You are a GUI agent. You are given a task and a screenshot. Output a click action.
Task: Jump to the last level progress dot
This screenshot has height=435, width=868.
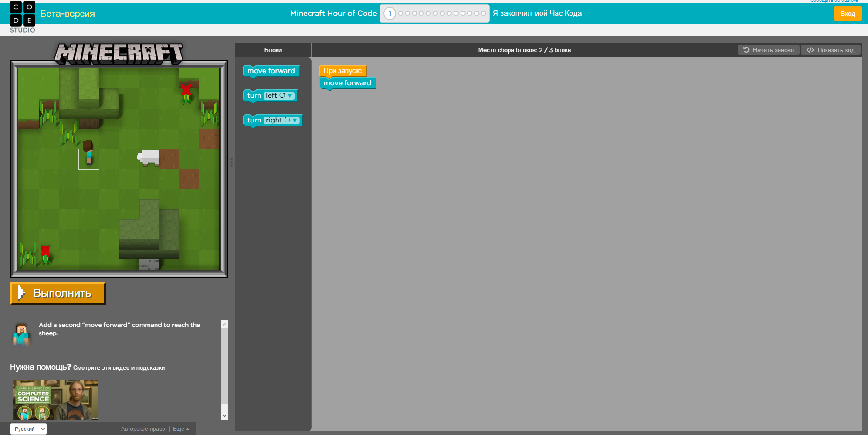(x=483, y=14)
